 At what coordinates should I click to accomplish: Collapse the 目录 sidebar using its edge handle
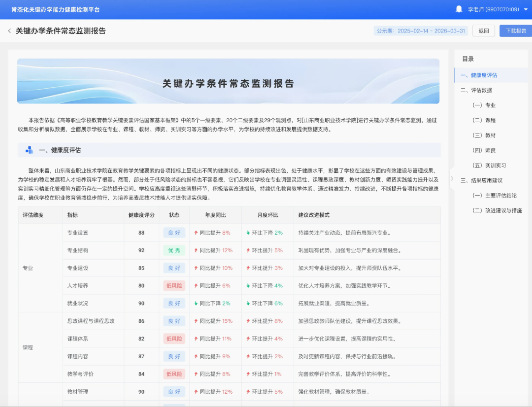(x=452, y=179)
